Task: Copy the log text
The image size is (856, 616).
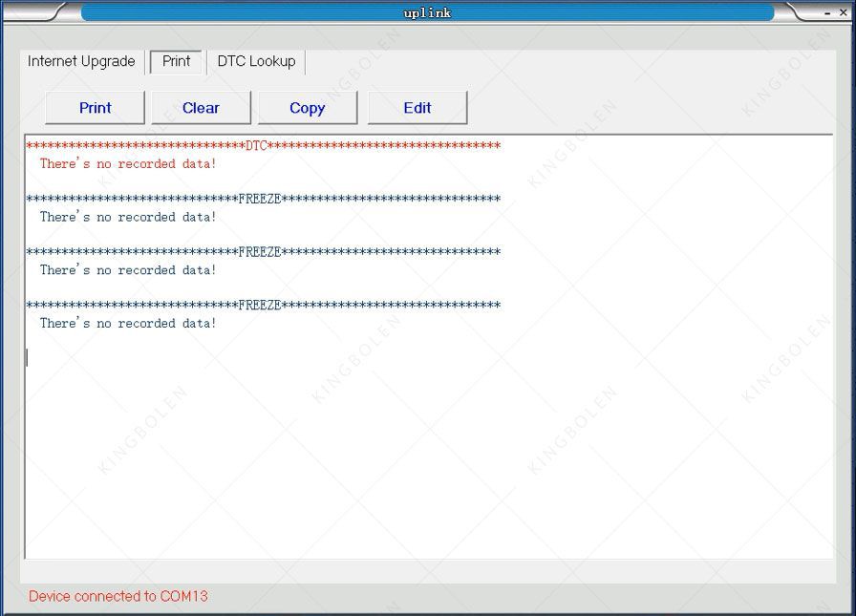Action: point(308,108)
